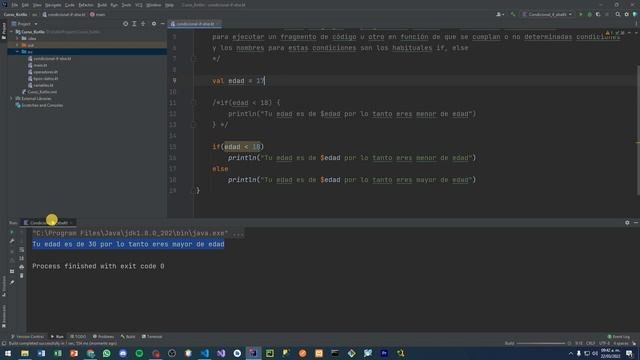Image resolution: width=640 pixels, height=360 pixels.
Task: Expand the out folder
Action: click(18, 45)
